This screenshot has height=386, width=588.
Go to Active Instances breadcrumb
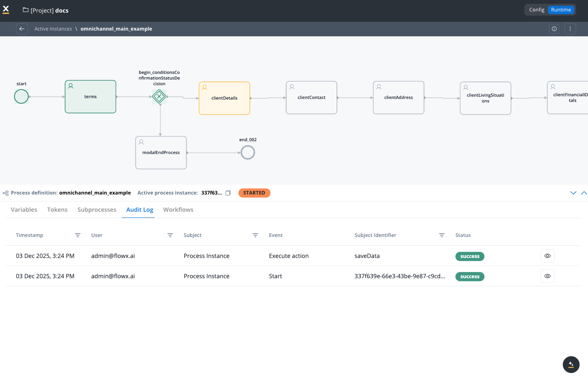[53, 29]
